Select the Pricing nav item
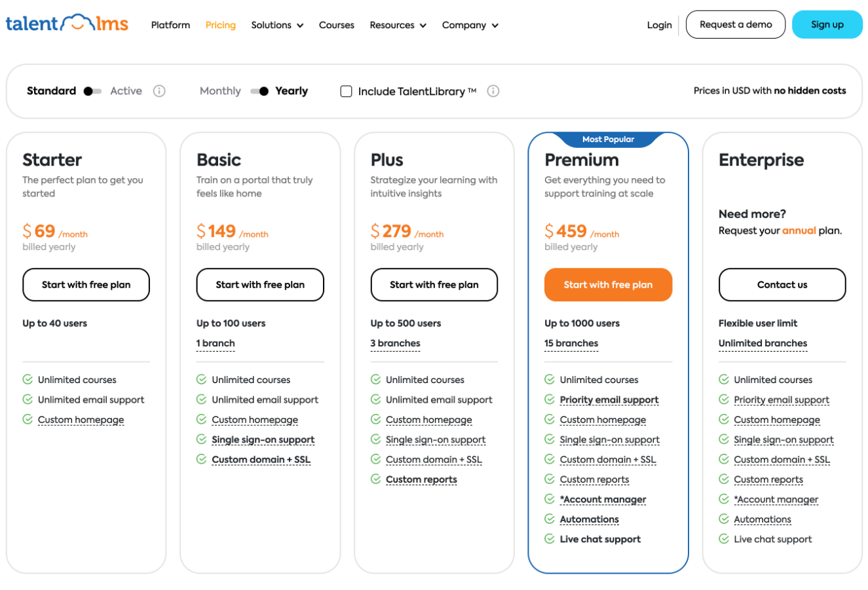 220,25
